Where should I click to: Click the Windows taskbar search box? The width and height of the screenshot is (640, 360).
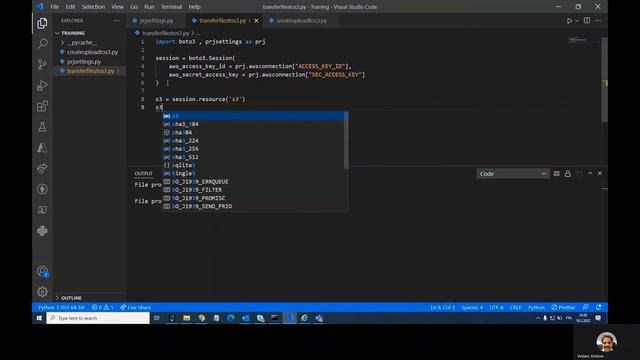98,318
